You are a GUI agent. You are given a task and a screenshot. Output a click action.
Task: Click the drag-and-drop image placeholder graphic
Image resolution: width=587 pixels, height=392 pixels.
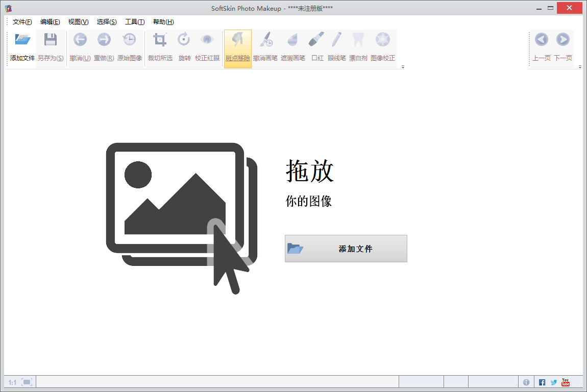182,218
